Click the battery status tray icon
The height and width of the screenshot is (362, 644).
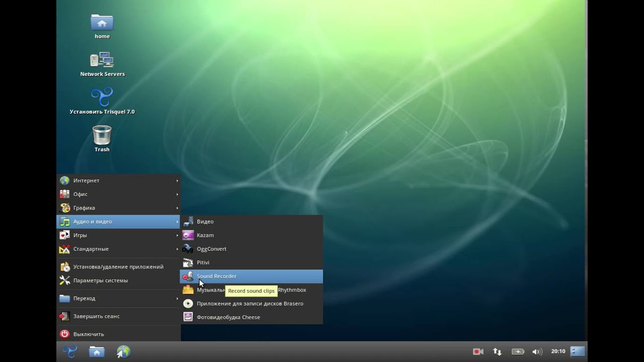click(x=518, y=351)
